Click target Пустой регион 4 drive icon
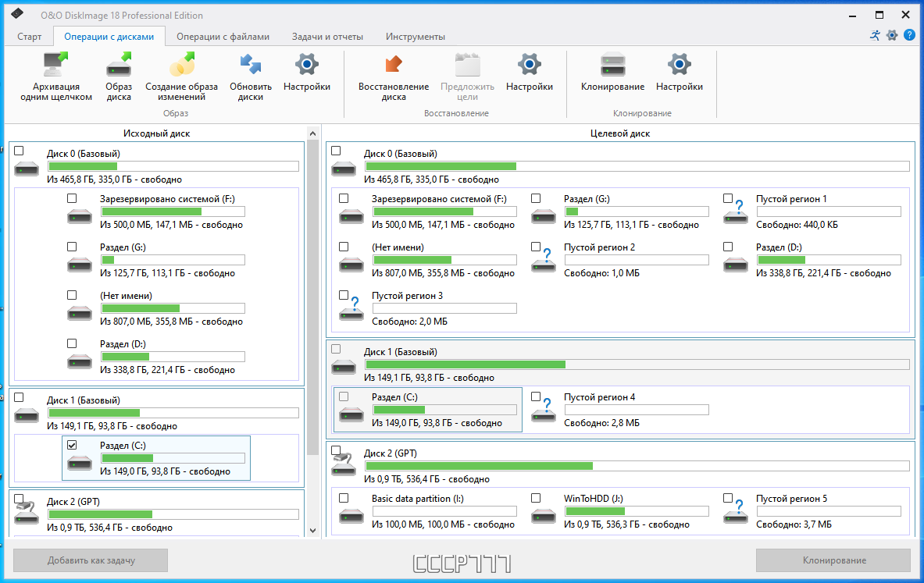This screenshot has width=924, height=583. point(544,411)
